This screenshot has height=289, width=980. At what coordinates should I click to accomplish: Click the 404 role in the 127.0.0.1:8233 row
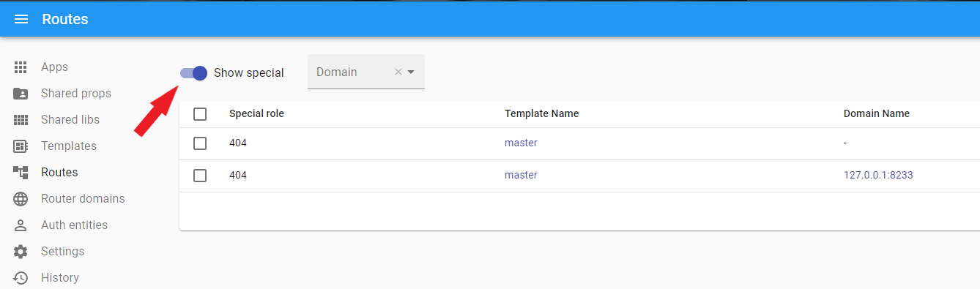238,175
